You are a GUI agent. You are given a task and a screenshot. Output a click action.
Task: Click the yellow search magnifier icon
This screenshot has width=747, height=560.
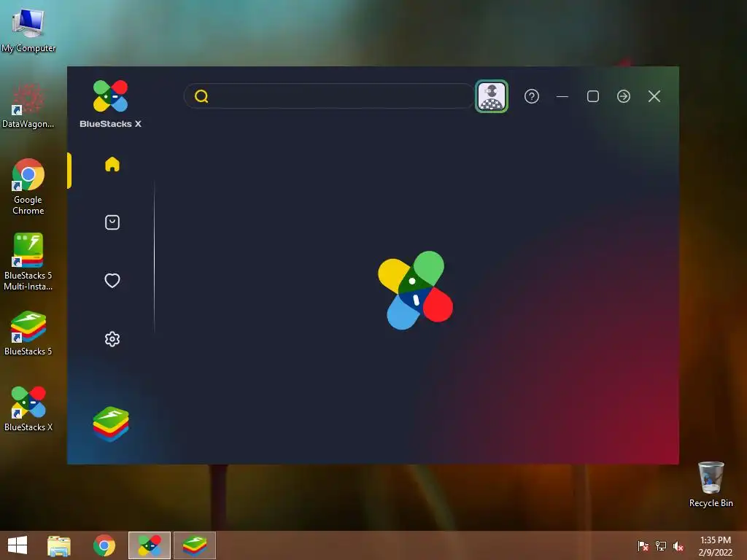201,96
